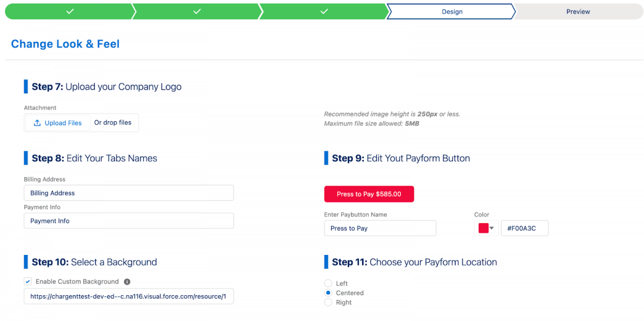Click the #F00A3C hex color field

tap(524, 228)
